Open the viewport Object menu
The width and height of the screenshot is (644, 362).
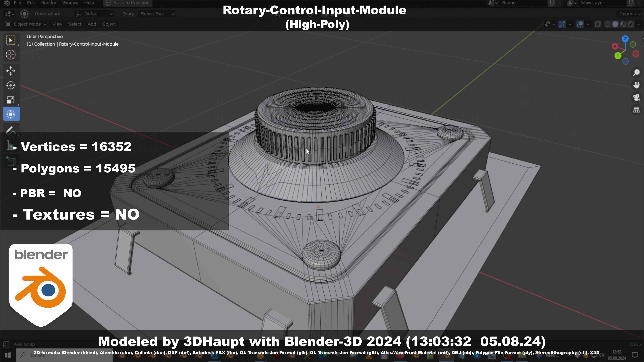(x=109, y=24)
